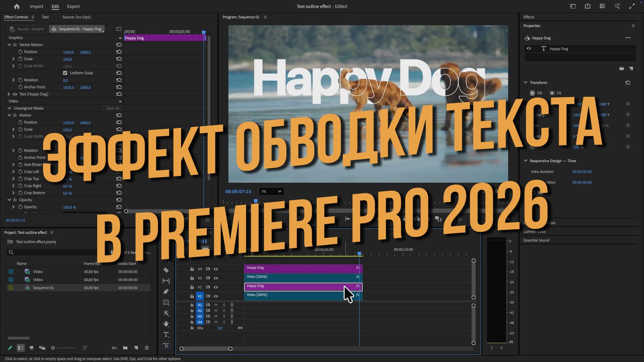Viewport: 644px width, 362px height.
Task: Hide track V4 output with eye icon
Action: tap(216, 269)
